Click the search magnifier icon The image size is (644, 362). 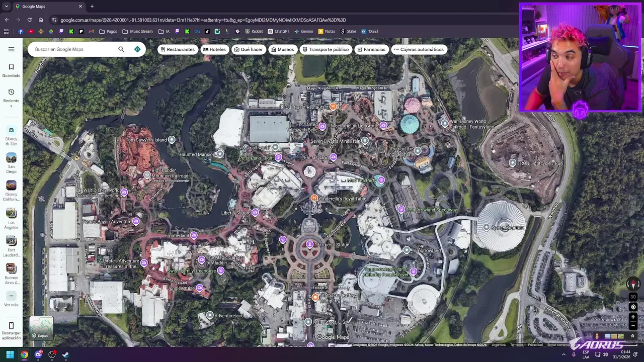pyautogui.click(x=121, y=49)
